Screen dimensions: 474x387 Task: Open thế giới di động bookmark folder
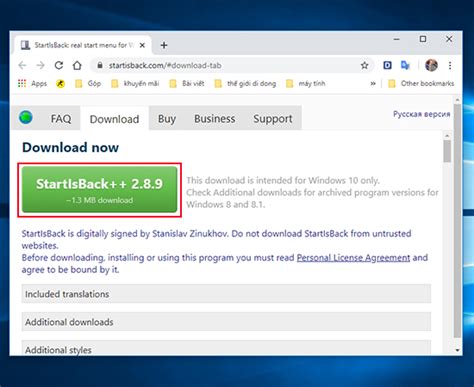tap(245, 83)
